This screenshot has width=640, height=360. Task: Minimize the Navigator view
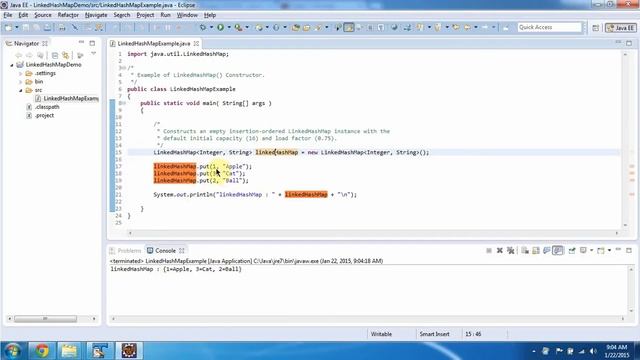pyautogui.click(x=81, y=42)
